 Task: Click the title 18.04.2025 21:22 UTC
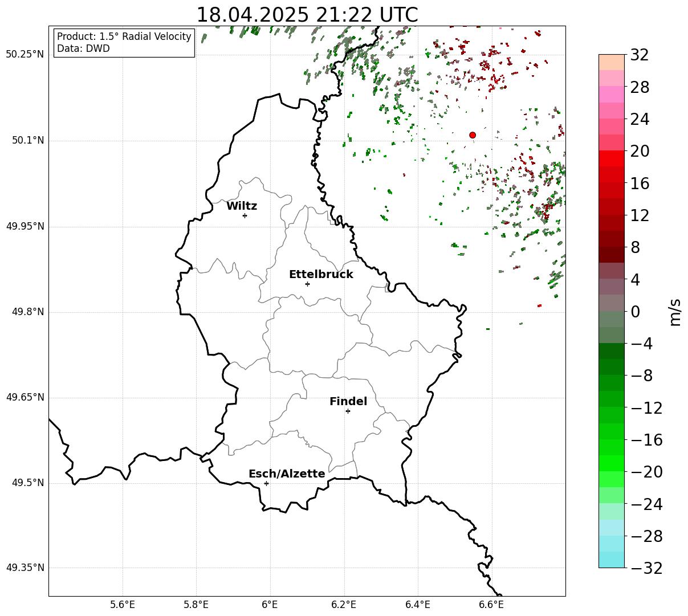coord(307,15)
